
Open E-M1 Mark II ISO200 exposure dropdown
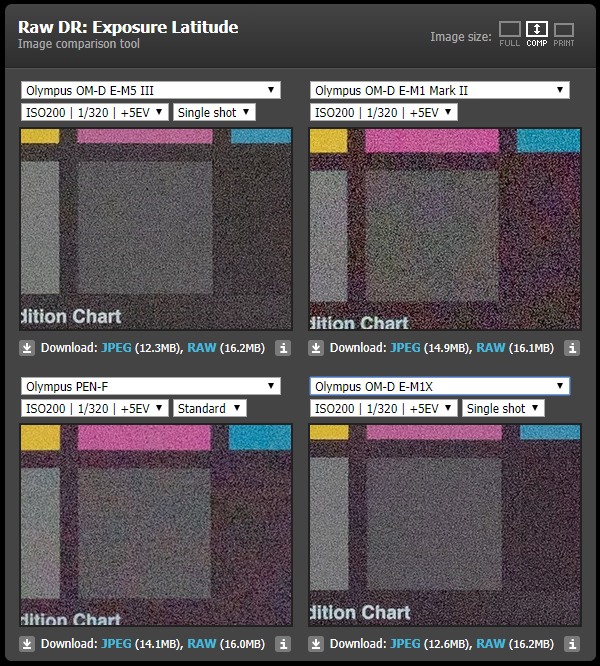pos(384,112)
